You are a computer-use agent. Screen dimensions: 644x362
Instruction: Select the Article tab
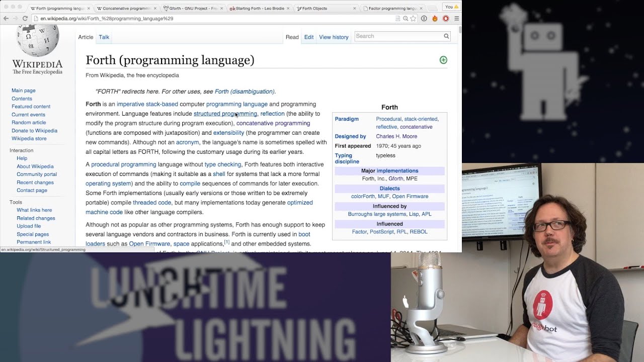tap(86, 37)
